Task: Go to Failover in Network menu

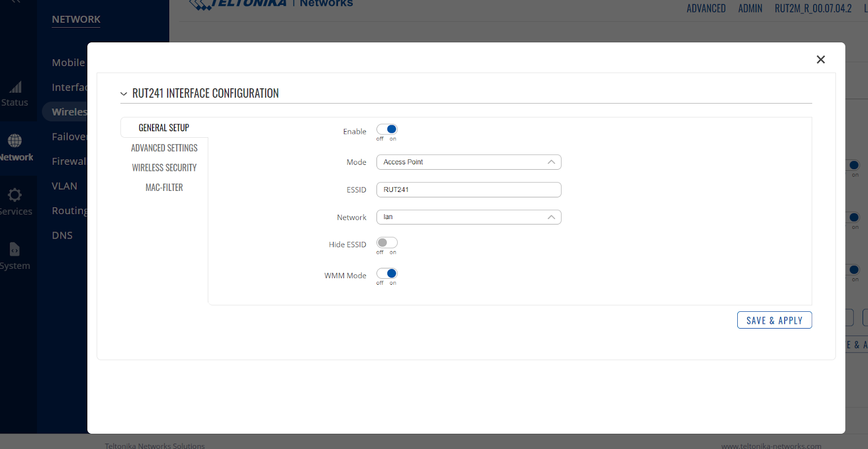Action: tap(69, 137)
